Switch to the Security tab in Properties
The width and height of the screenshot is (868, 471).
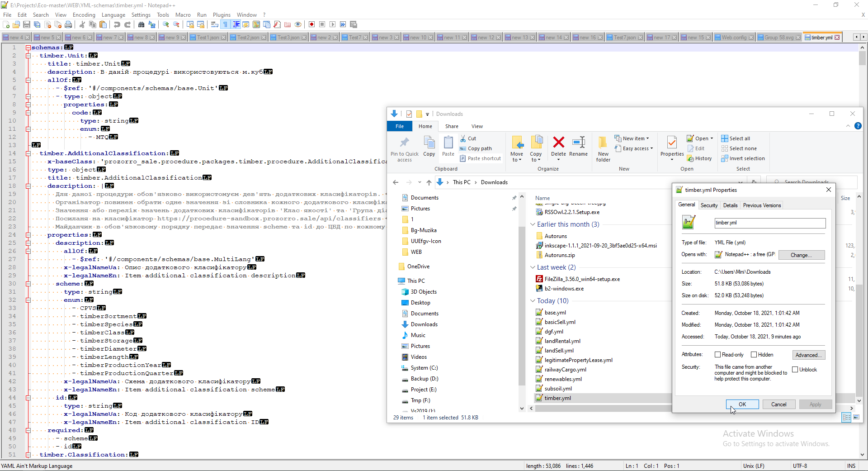click(709, 205)
